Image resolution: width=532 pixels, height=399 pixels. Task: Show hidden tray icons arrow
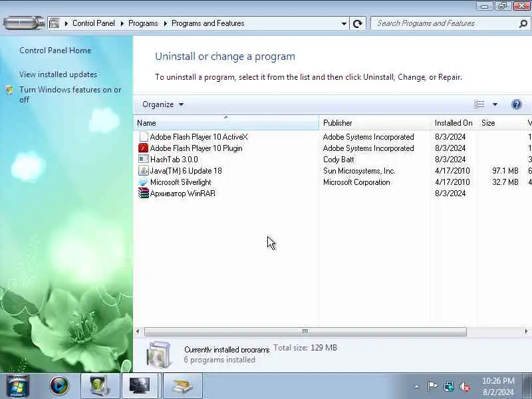[x=417, y=386]
